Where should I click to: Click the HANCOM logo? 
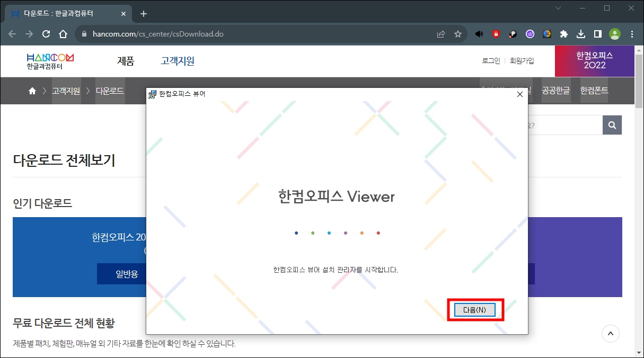[x=51, y=61]
